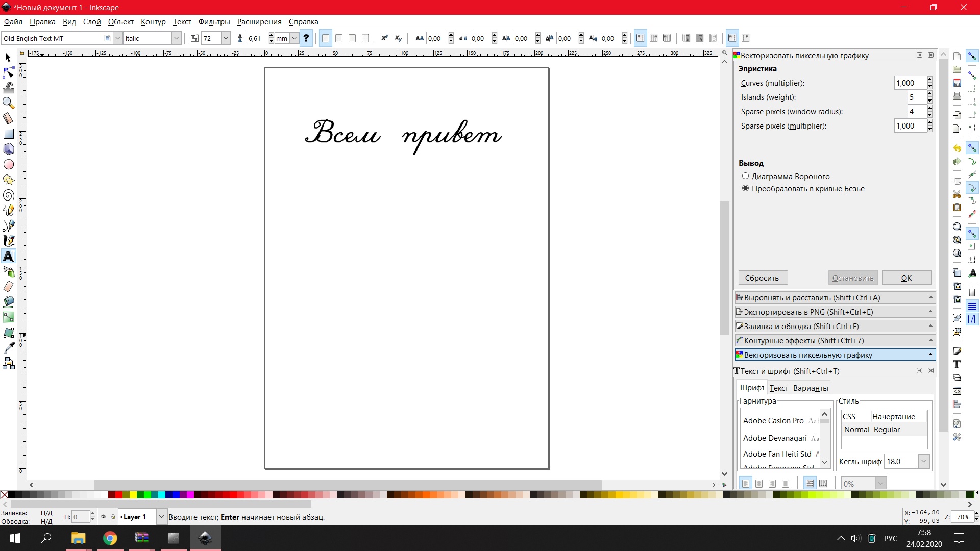Image resolution: width=980 pixels, height=551 pixels.
Task: Toggle layer visibility eye in status bar
Action: click(x=104, y=517)
